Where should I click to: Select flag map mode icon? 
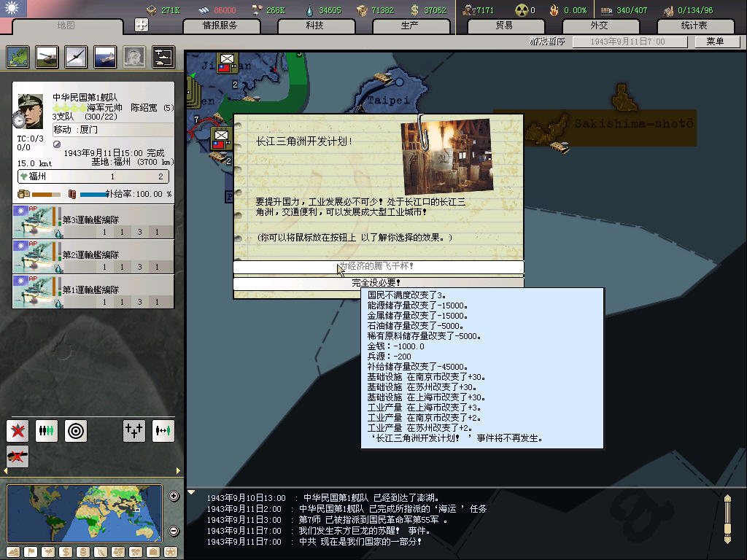(x=31, y=552)
